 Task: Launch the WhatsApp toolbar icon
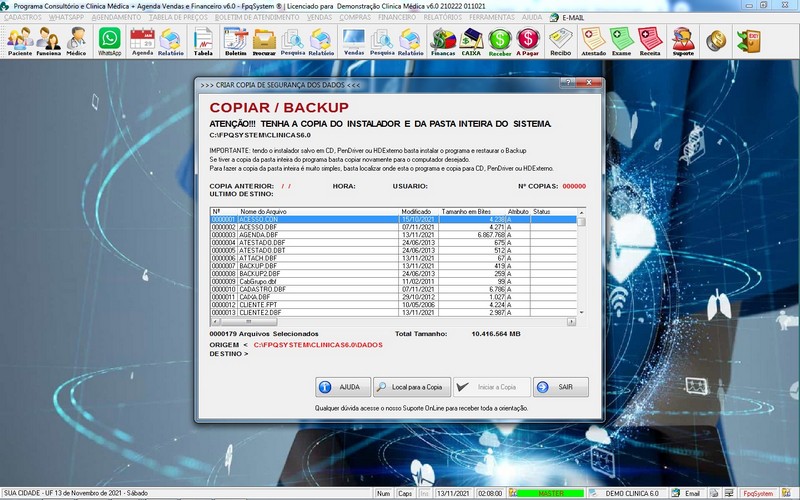pos(110,41)
